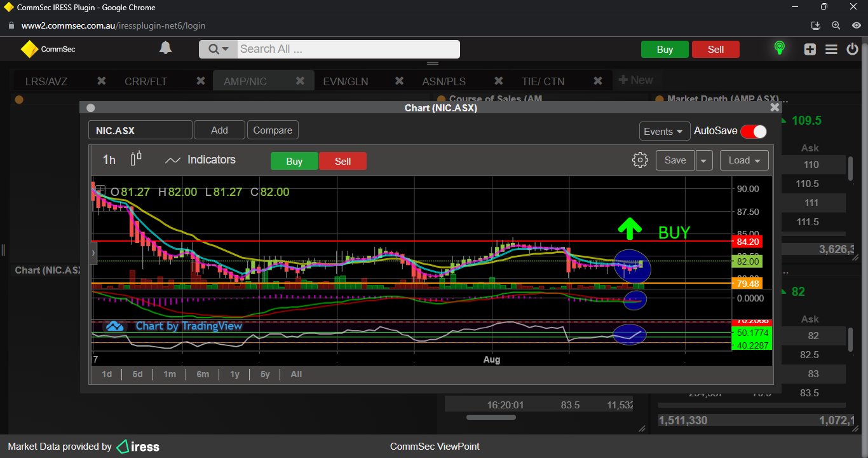Toggle the AutoSave switch off

click(754, 131)
